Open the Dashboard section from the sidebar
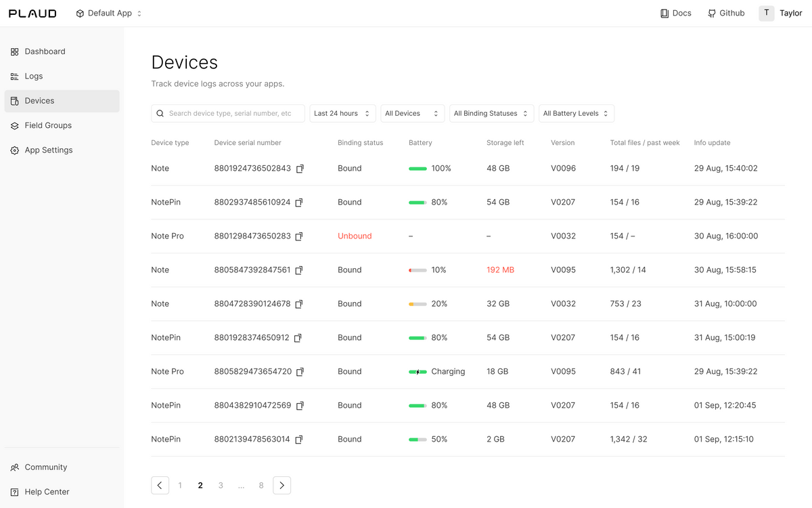The width and height of the screenshot is (812, 508). [x=45, y=51]
